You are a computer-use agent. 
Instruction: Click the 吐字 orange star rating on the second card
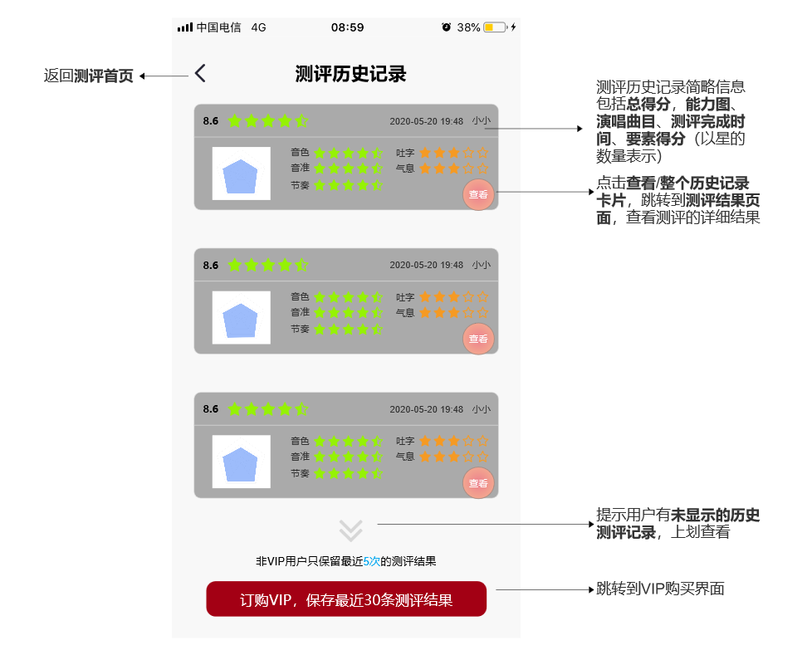coord(453,296)
